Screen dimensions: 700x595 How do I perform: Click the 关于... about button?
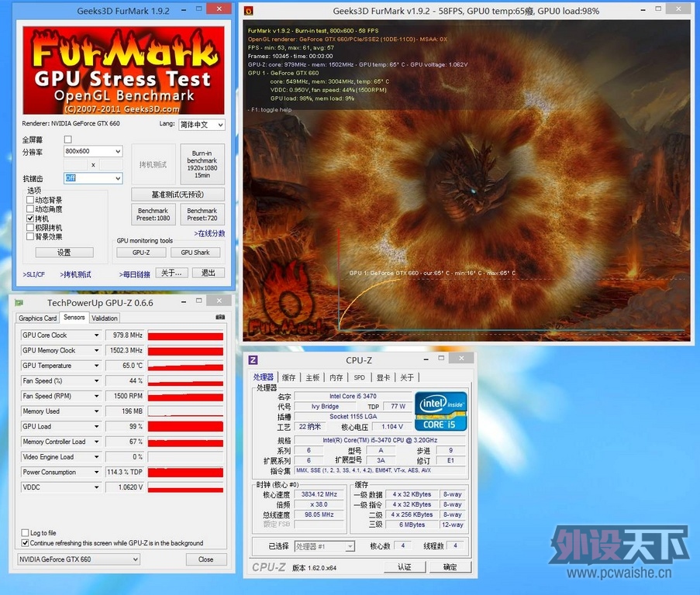click(171, 273)
